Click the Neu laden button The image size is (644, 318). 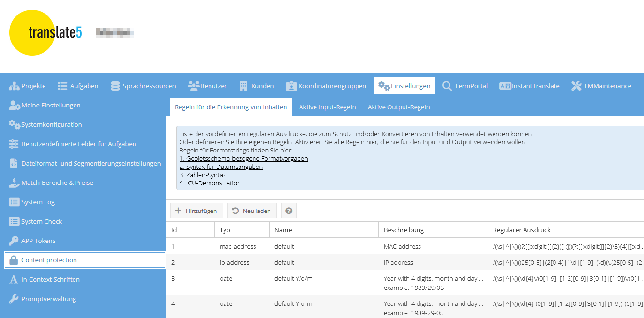tap(252, 211)
